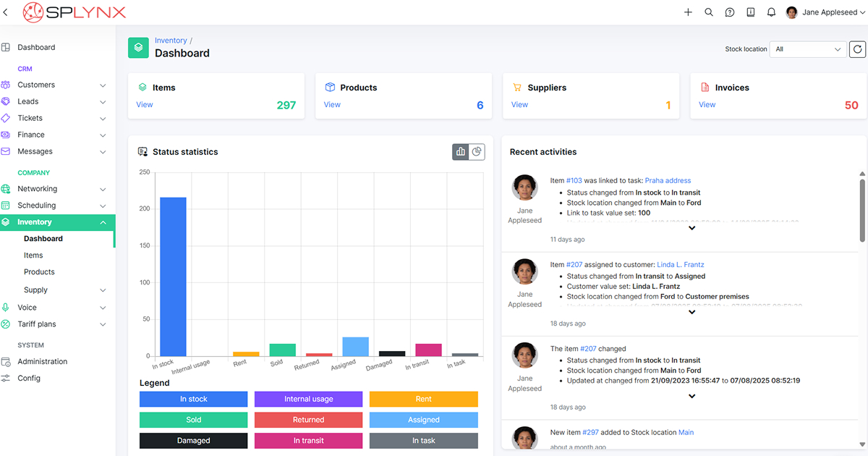Open the Stock location dropdown
Image resolution: width=868 pixels, height=456 pixels.
(807, 49)
